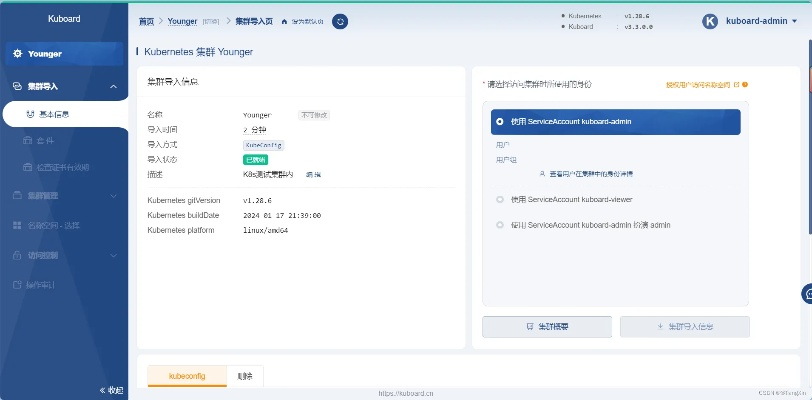Screen dimensions: 812x400
Task: Click the 编辑 link beside the description
Action: tap(313, 174)
